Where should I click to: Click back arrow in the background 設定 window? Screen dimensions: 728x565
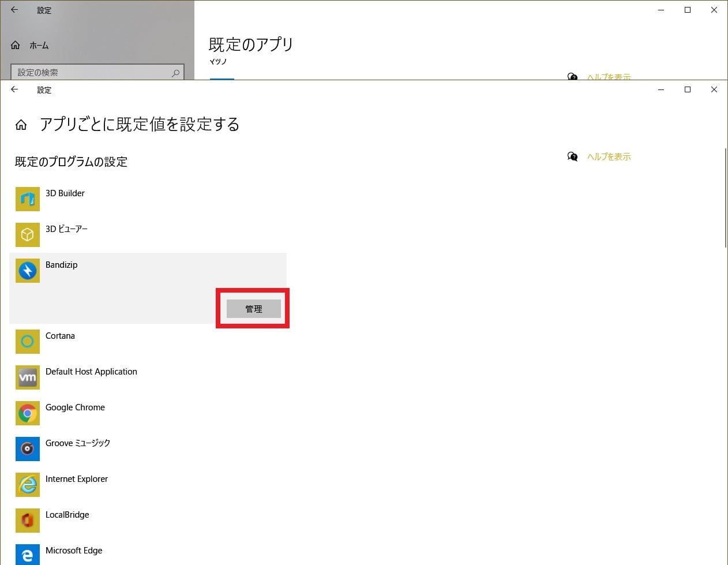(x=14, y=10)
